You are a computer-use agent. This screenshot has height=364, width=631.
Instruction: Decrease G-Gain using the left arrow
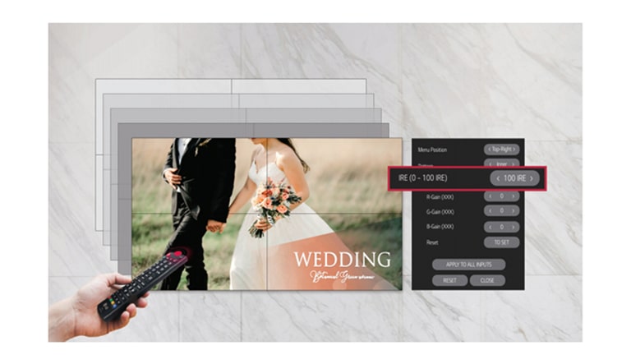tap(490, 211)
